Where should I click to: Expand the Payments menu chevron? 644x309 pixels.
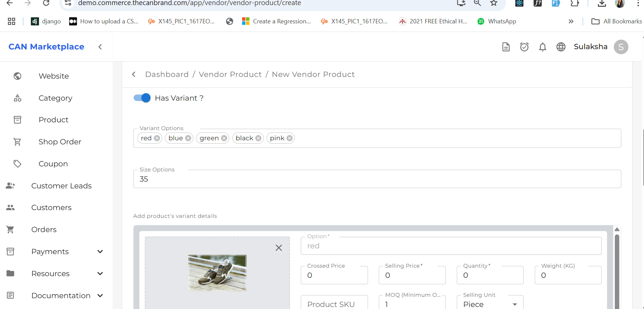coord(100,251)
